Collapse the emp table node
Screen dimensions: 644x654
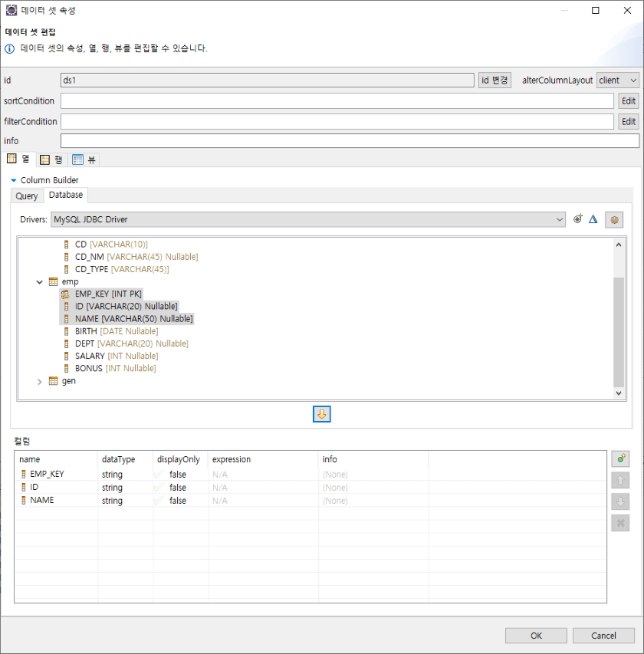click(x=40, y=282)
